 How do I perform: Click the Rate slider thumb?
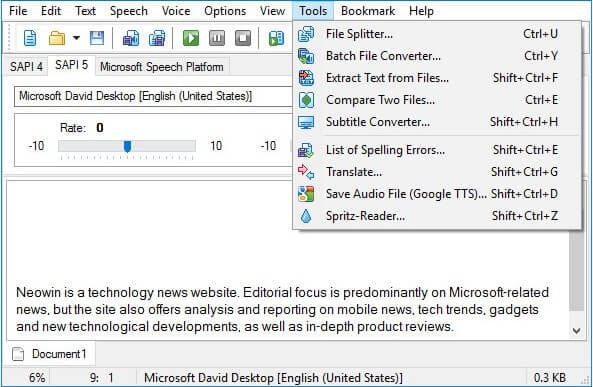[x=127, y=146]
